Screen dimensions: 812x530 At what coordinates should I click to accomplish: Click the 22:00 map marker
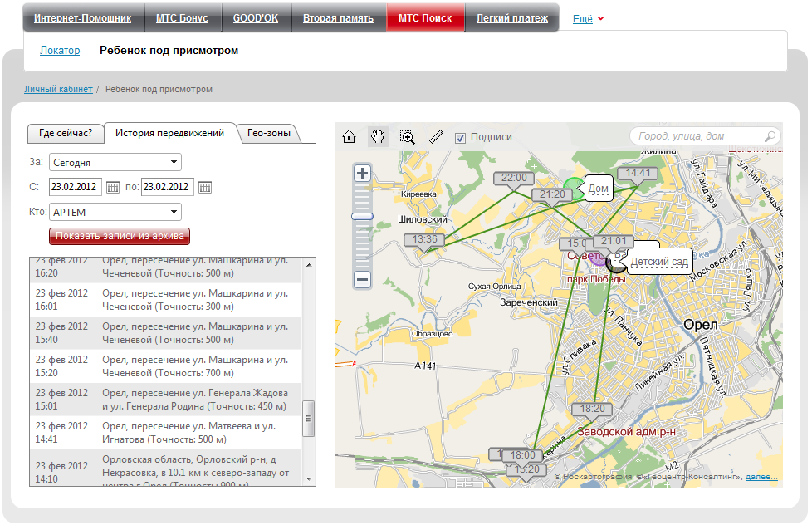click(x=514, y=179)
